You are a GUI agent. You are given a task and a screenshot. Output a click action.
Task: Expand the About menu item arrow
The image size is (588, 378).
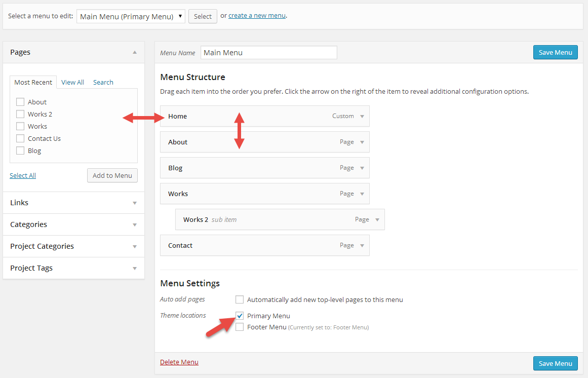point(362,142)
